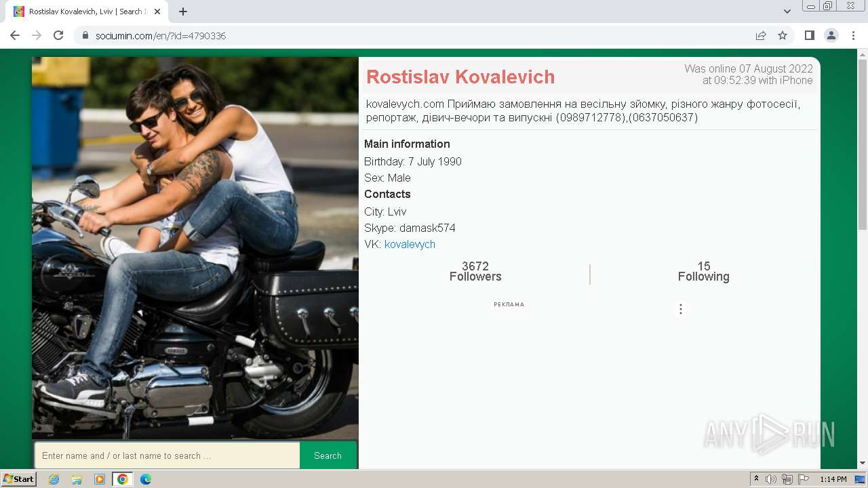Switch to Chrome in the taskbar
This screenshot has height=488, width=868.
pos(123,479)
